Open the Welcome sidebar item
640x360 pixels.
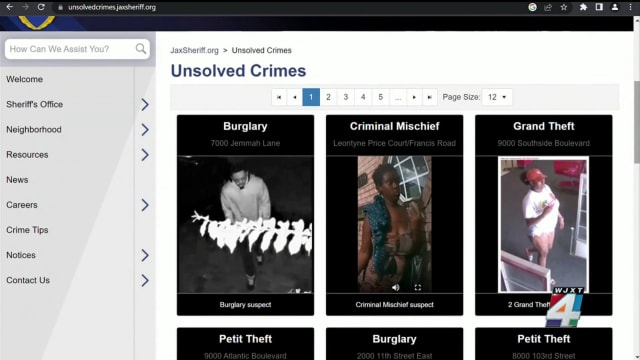(x=24, y=79)
